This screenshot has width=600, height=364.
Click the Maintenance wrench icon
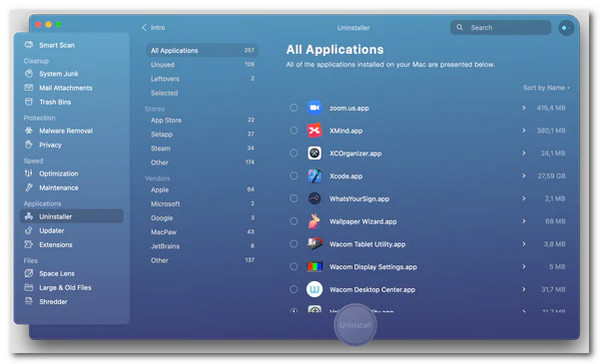coord(29,188)
